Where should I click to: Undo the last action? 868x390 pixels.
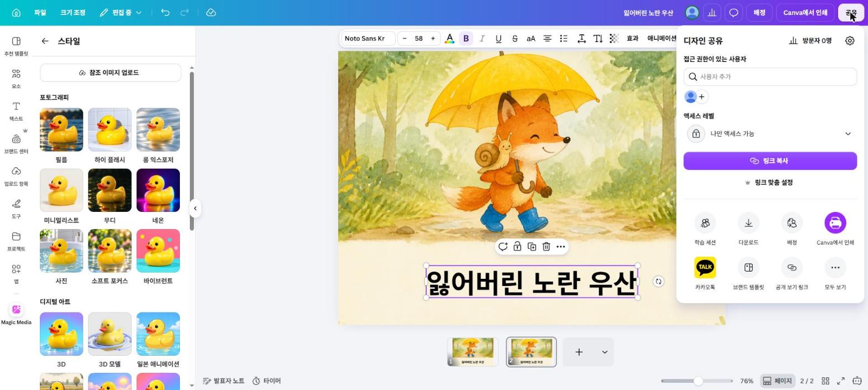165,12
